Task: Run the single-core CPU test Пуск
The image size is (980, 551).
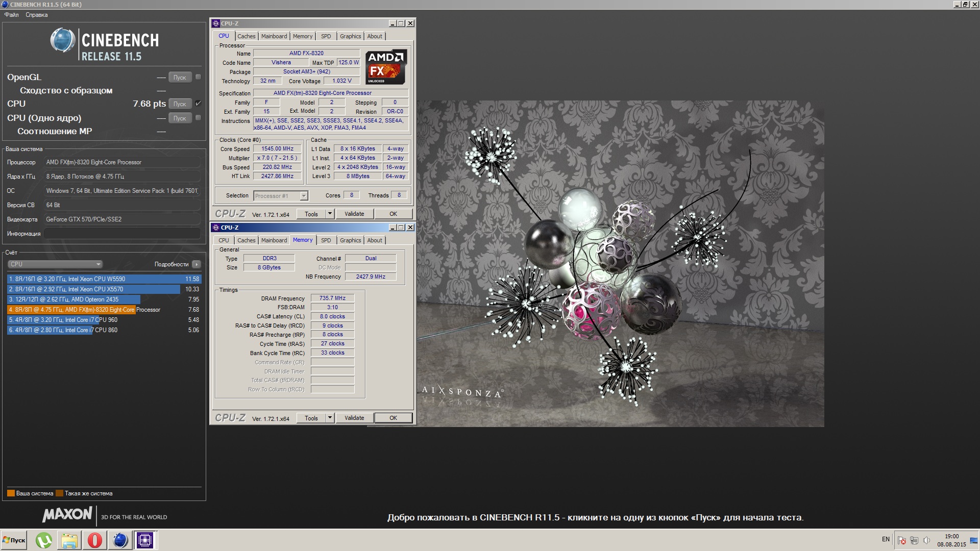Action: pyautogui.click(x=180, y=118)
